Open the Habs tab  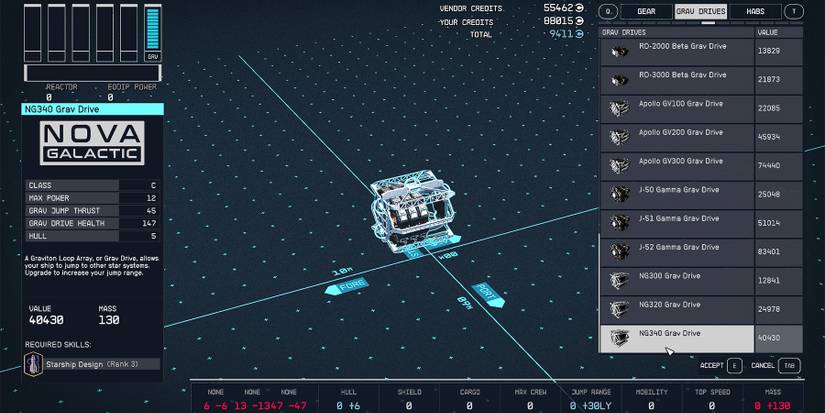coord(756,12)
